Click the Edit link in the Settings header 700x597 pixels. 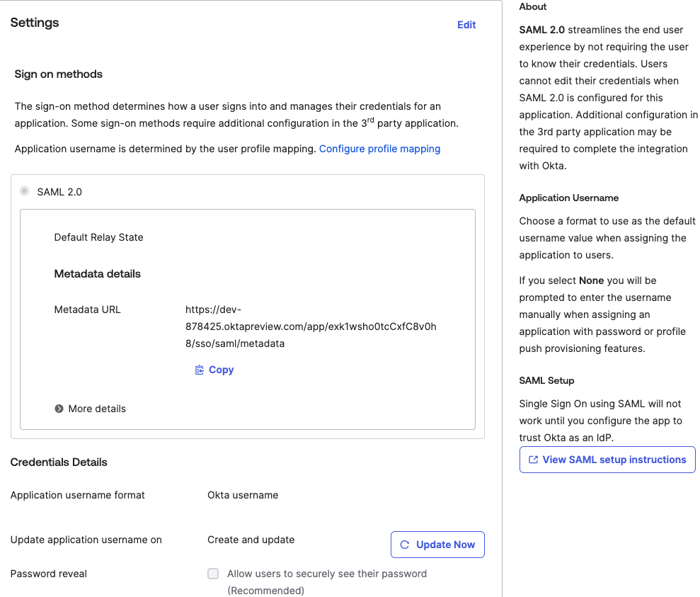[466, 25]
